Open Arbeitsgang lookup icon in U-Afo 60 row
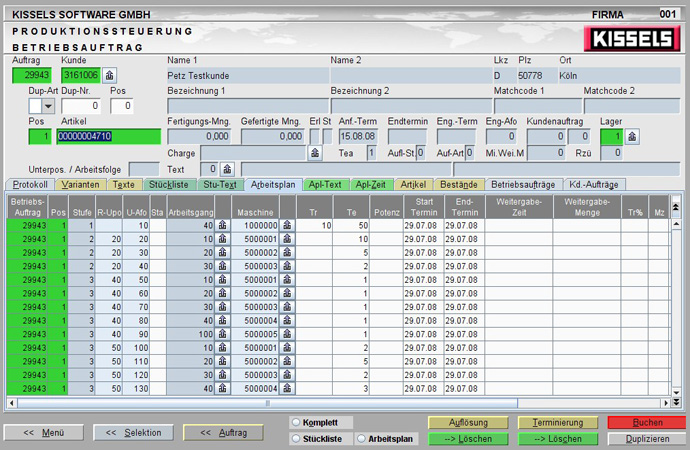 223,294
